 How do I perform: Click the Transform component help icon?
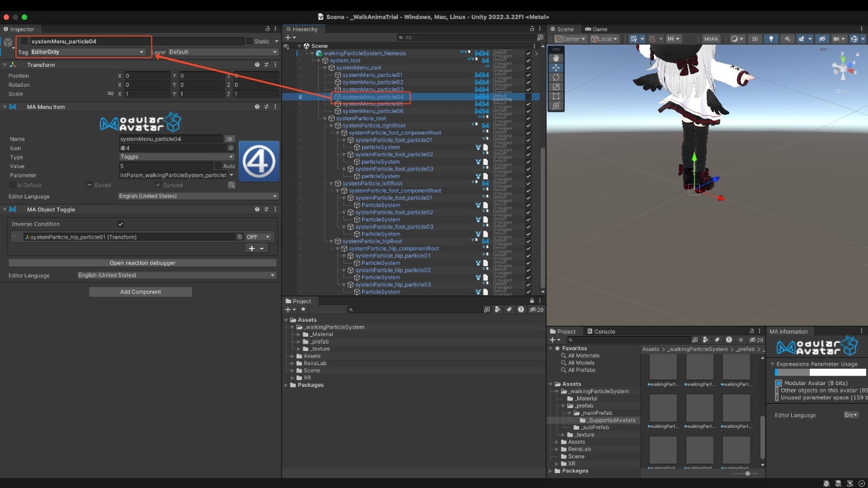(257, 65)
